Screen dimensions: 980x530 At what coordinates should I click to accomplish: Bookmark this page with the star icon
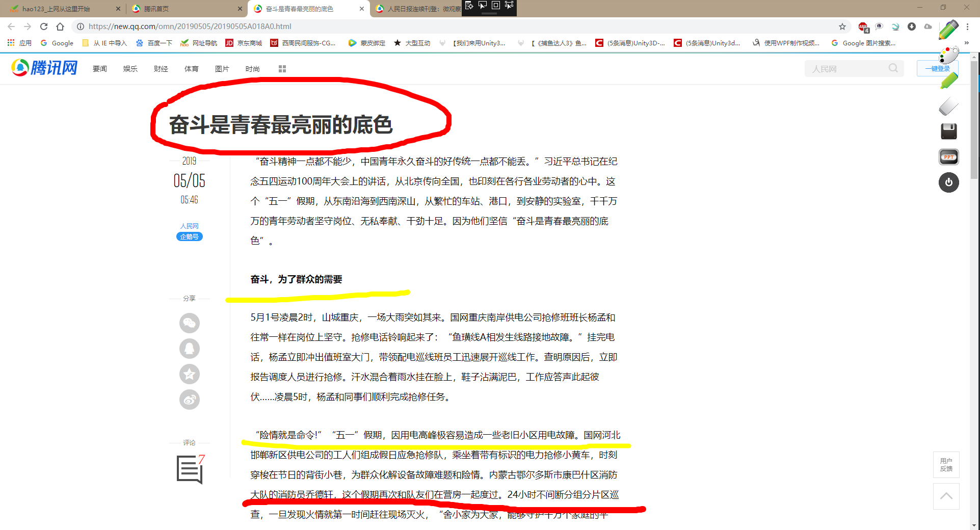(842, 26)
